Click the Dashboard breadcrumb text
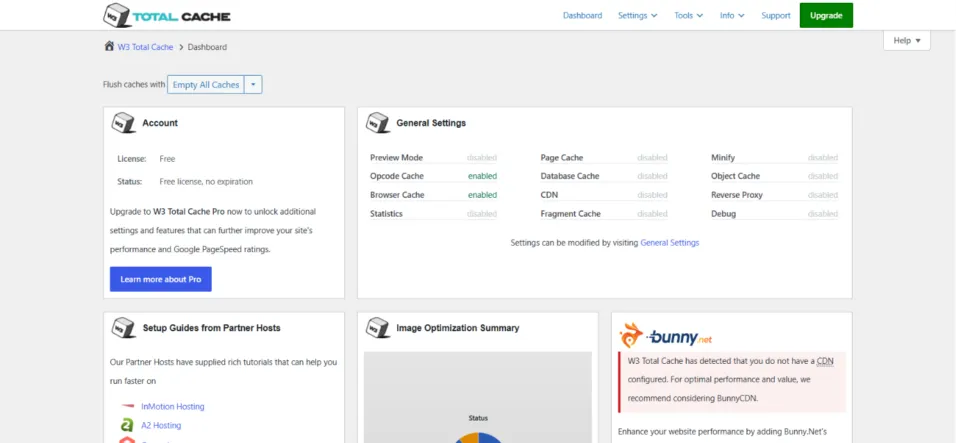This screenshot has width=956, height=443. 207,47
